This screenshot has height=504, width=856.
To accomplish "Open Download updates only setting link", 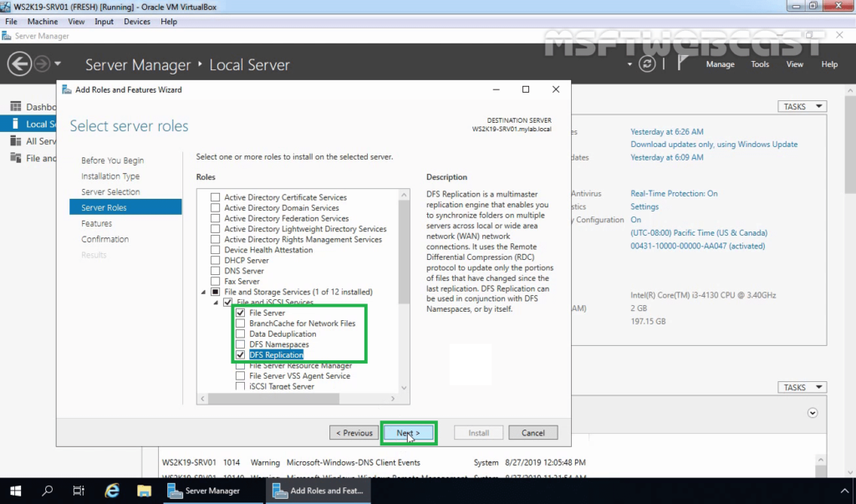I will 714,144.
